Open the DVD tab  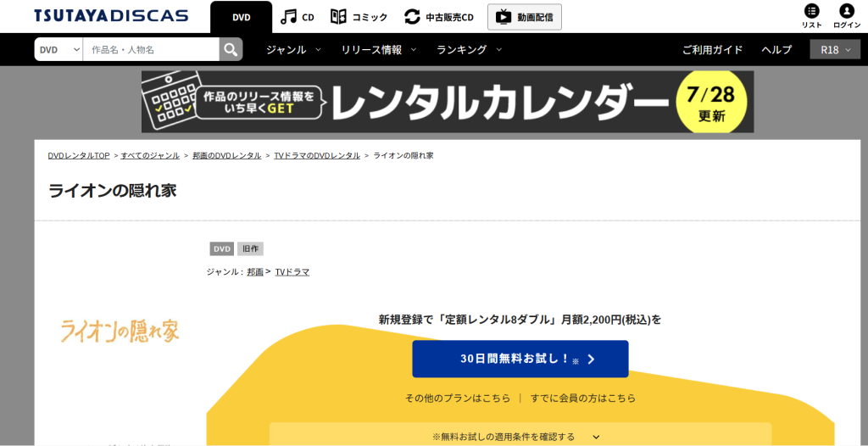tap(242, 17)
